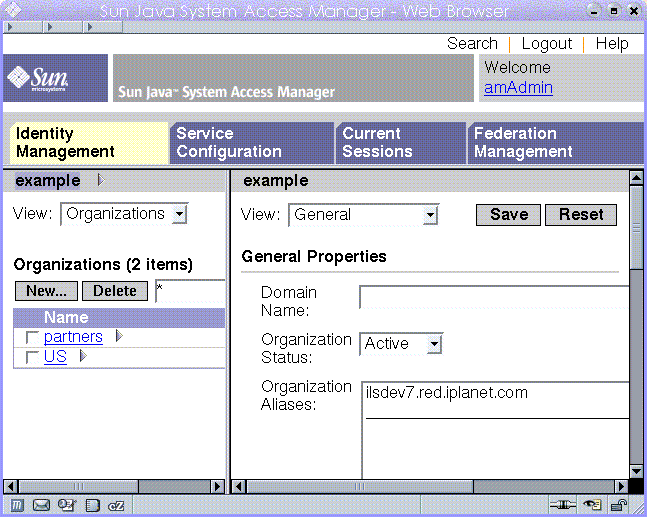Minimize the Web Browser window
The height and width of the screenshot is (517, 647).
(x=593, y=11)
